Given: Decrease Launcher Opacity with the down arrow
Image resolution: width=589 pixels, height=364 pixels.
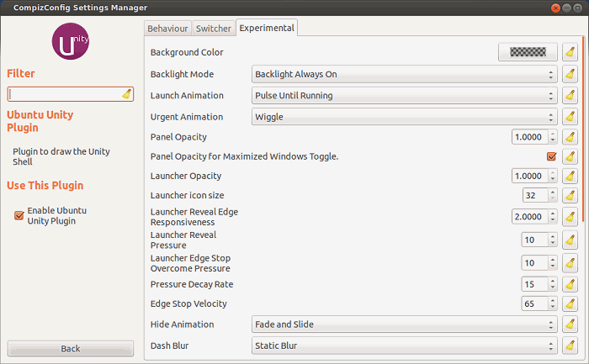Looking at the screenshot, I should point(553,179).
